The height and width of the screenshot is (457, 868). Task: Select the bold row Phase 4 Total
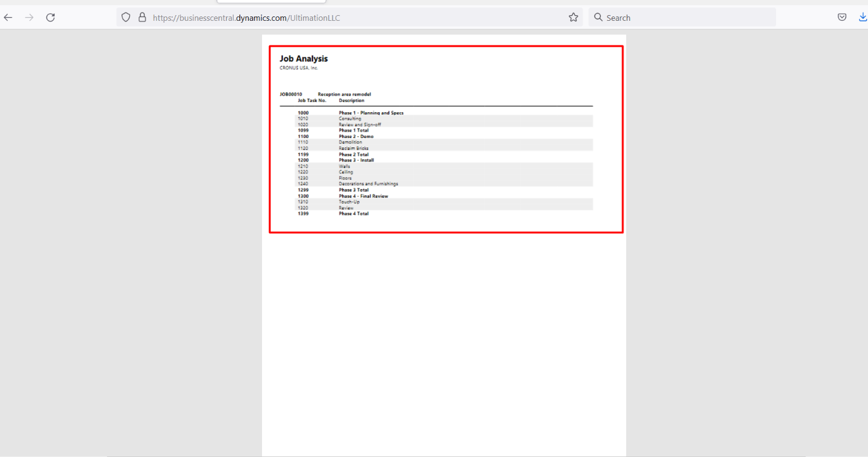(x=355, y=213)
